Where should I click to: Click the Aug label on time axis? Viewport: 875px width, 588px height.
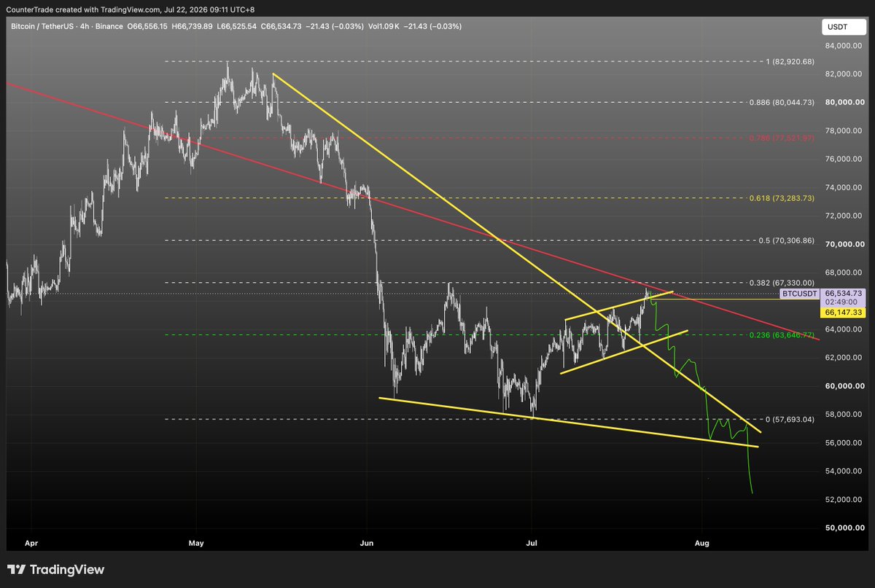pyautogui.click(x=702, y=544)
